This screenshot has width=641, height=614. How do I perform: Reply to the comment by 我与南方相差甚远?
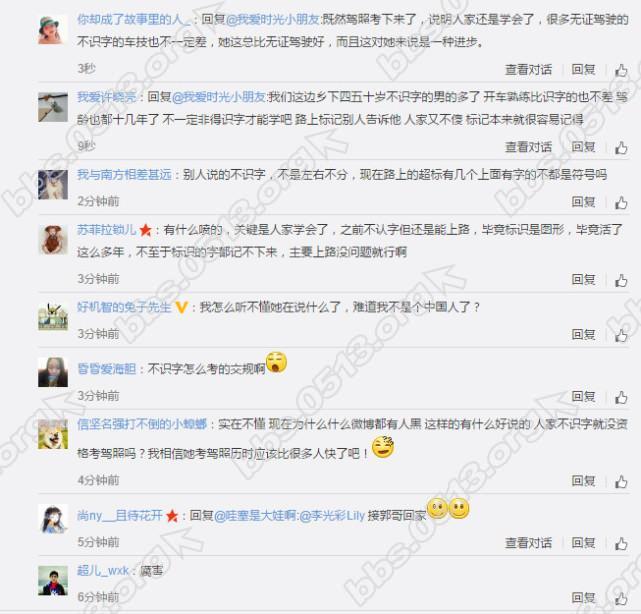pos(583,202)
